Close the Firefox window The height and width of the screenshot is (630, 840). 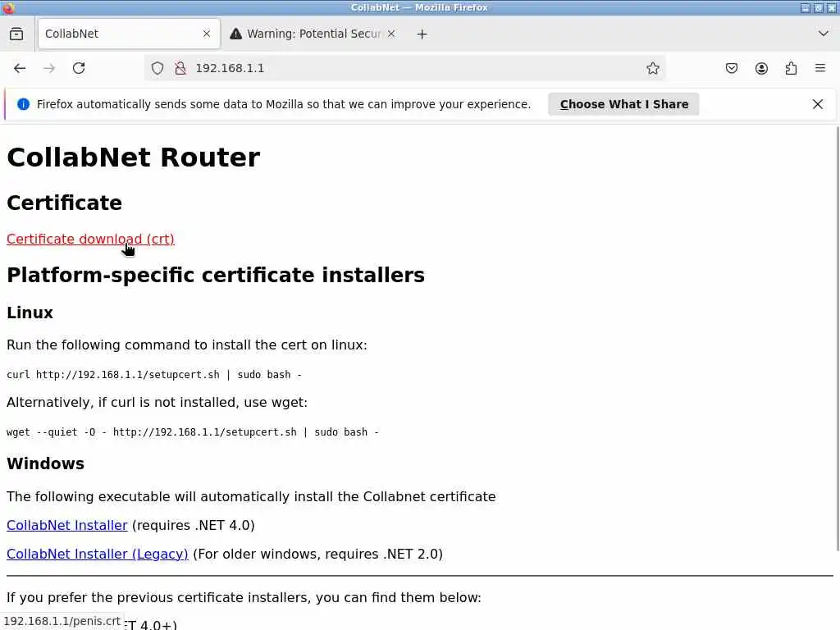click(x=832, y=7)
